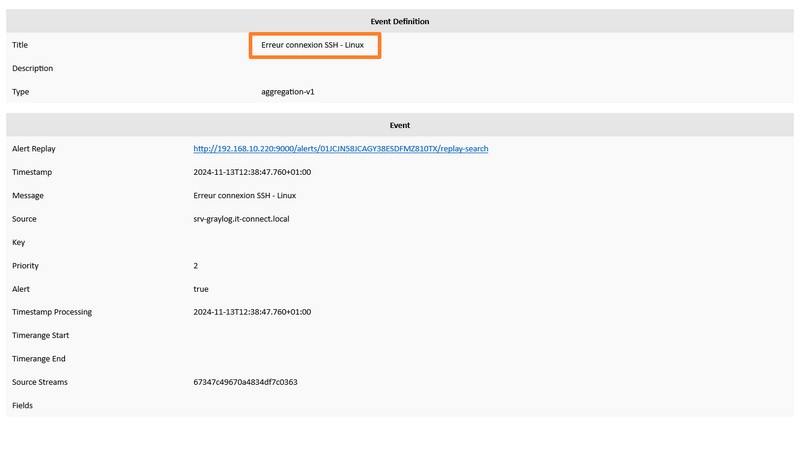
Task: Click the Source Streams ID value
Action: 245,382
